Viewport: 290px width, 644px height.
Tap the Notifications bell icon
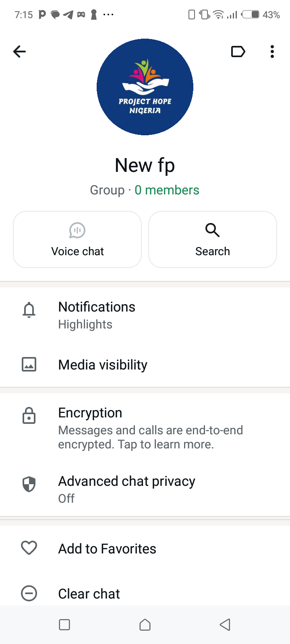29,310
